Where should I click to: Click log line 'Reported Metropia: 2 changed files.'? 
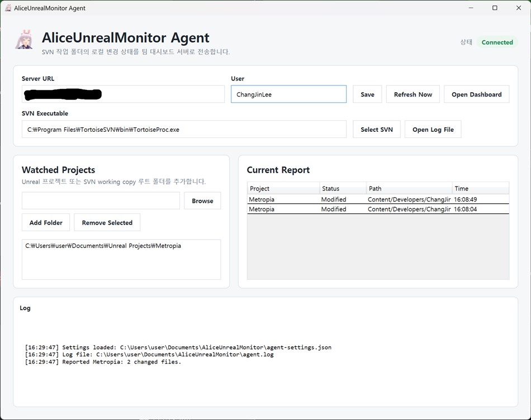pos(103,362)
